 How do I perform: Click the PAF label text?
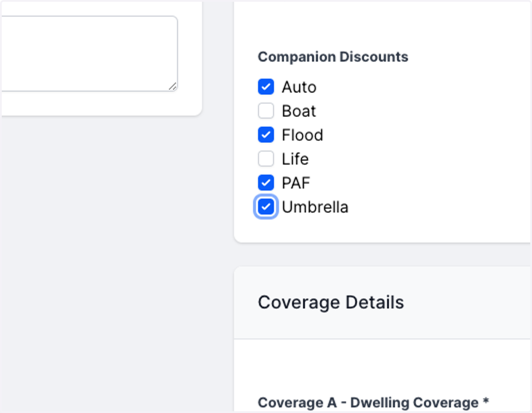click(x=296, y=183)
